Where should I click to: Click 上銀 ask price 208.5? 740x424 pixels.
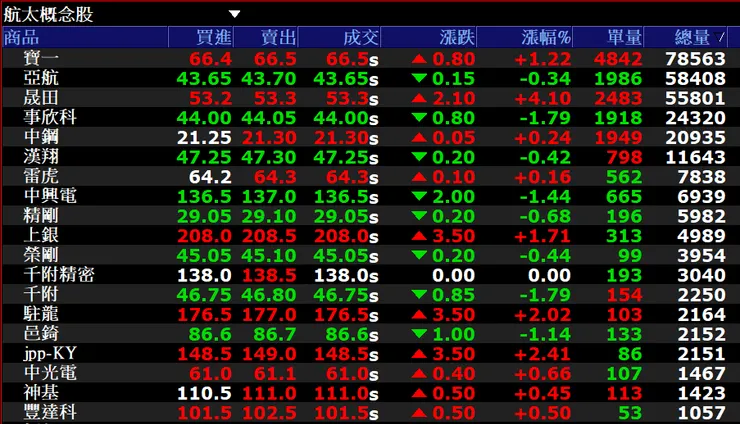[269, 236]
